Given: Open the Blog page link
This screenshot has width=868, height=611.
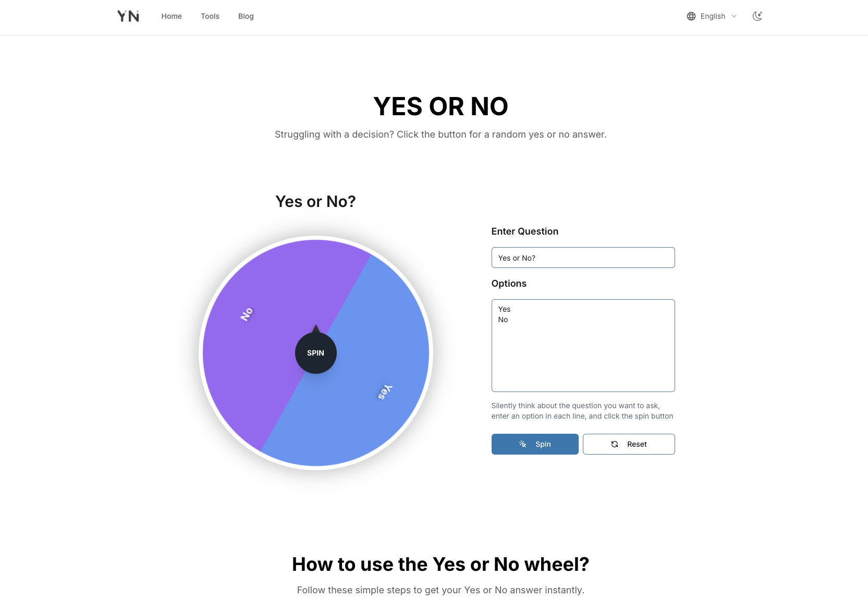Looking at the screenshot, I should pos(246,16).
